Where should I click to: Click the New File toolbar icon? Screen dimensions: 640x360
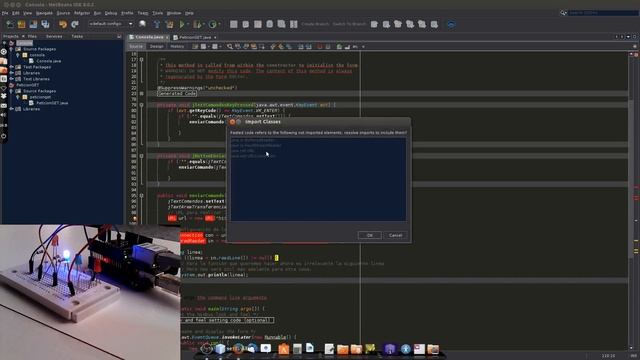point(10,24)
